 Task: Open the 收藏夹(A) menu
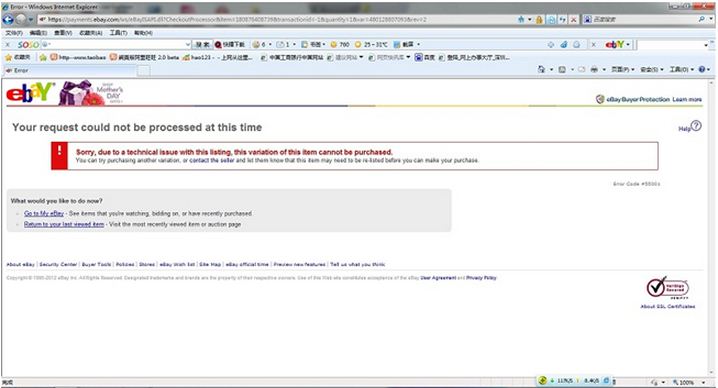tap(91, 33)
